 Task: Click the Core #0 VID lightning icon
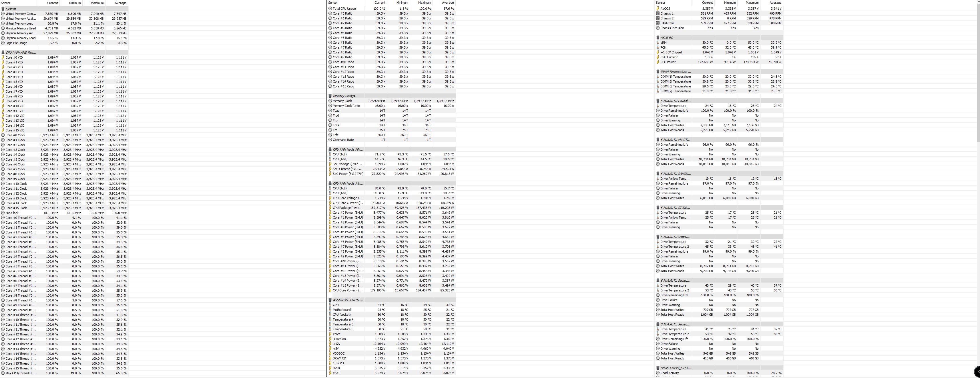pos(3,57)
